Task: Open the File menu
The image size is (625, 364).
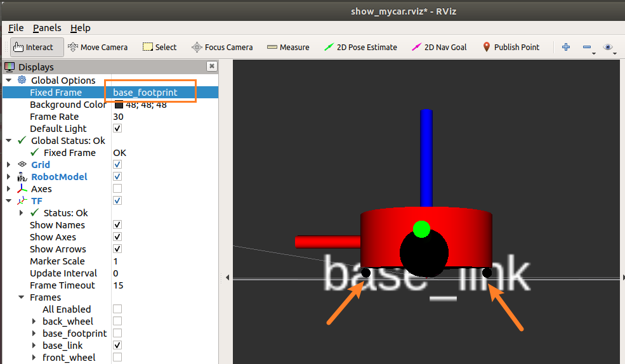Action: 16,28
